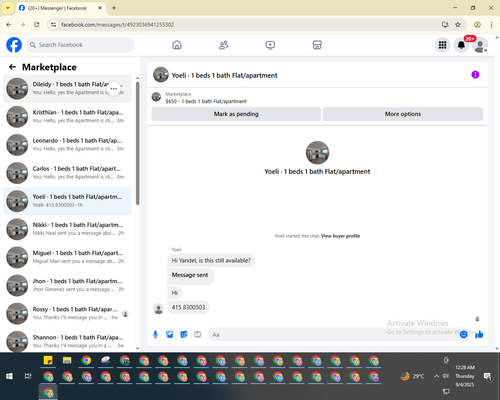
Task: Click the voice clip microphone icon
Action: tap(155, 334)
